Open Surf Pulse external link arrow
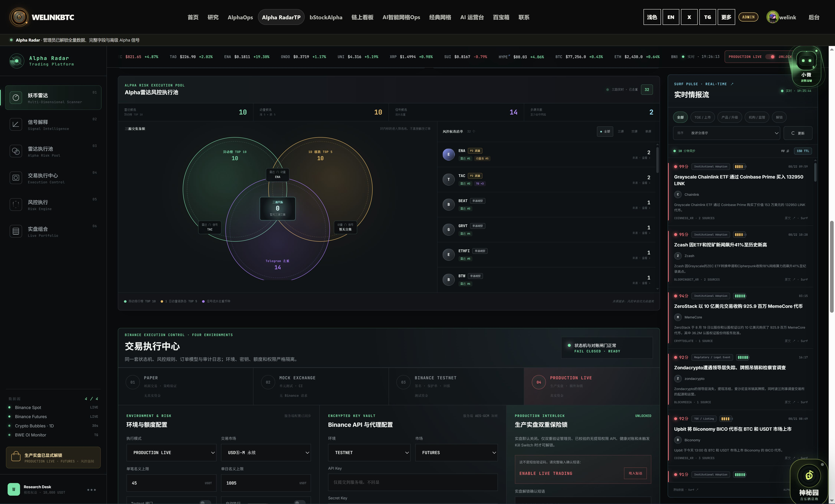This screenshot has width=835, height=504. pos(732,84)
